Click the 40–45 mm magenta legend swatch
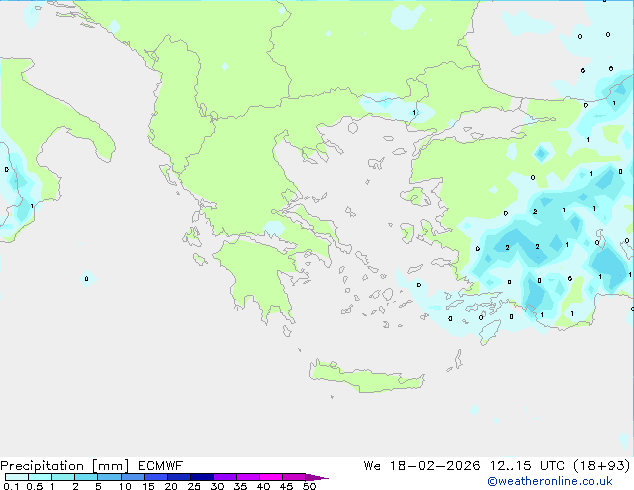Viewport: 634px width, 490px height. coord(271,477)
